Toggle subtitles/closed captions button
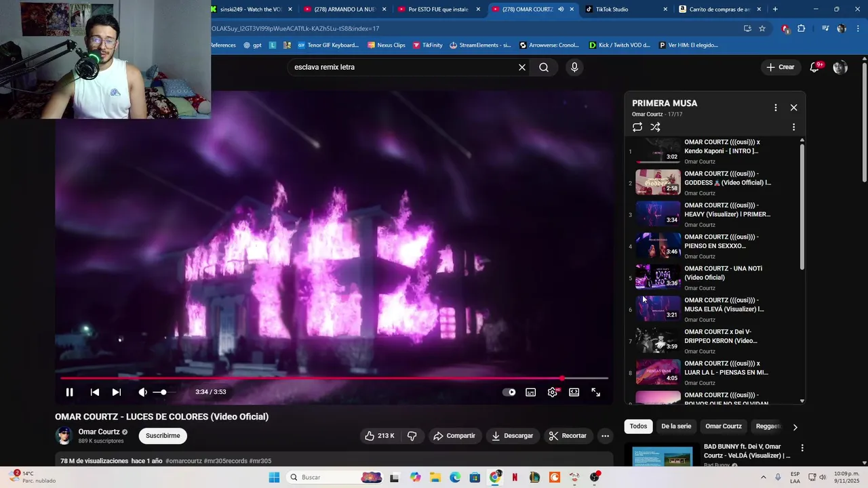The width and height of the screenshot is (868, 488). coord(531,392)
